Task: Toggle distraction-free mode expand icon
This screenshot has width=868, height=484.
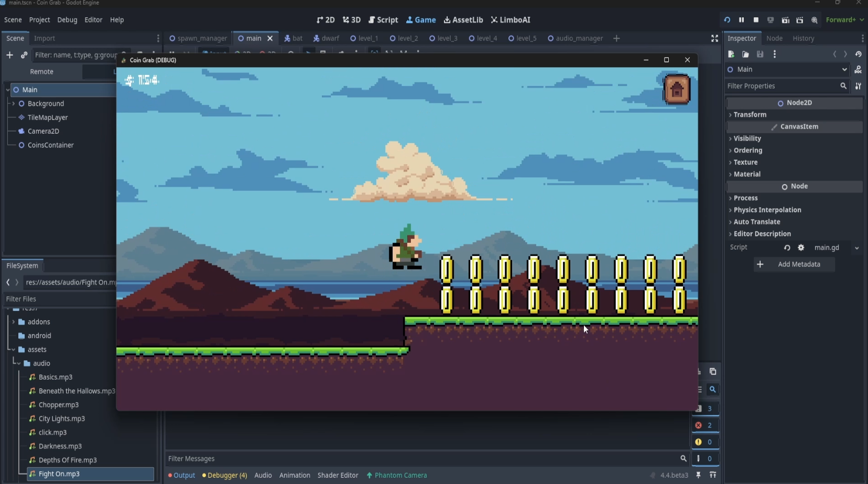Action: pyautogui.click(x=714, y=38)
